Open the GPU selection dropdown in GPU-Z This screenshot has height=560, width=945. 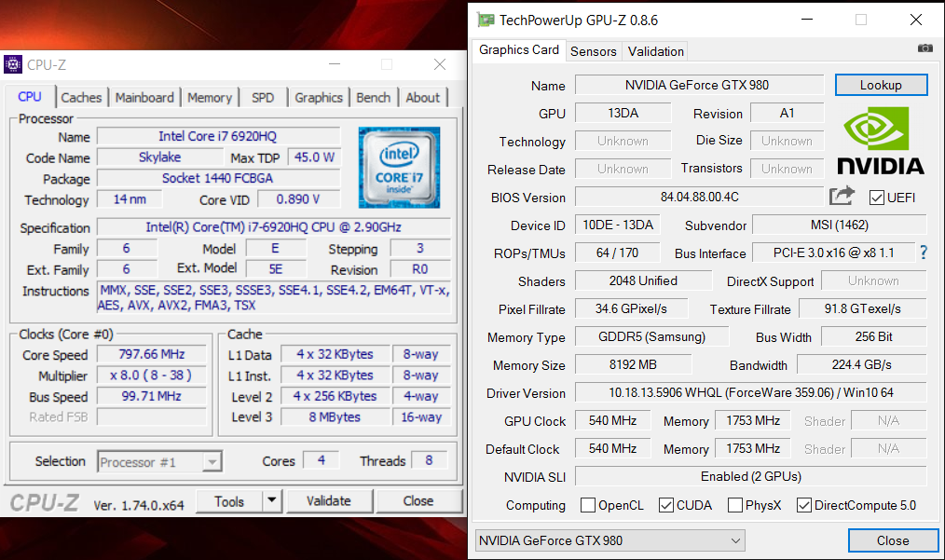pyautogui.click(x=609, y=540)
